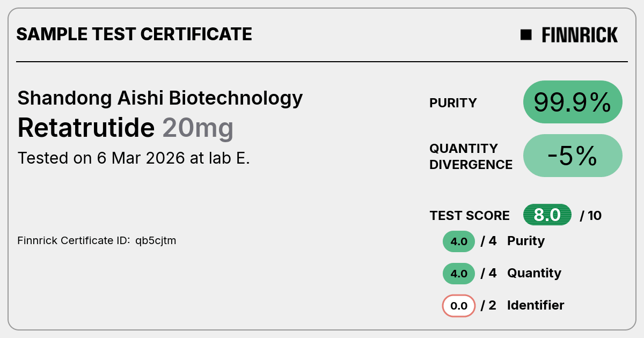
Task: Click the FINNRICK brand wordmark
Action: 580,35
